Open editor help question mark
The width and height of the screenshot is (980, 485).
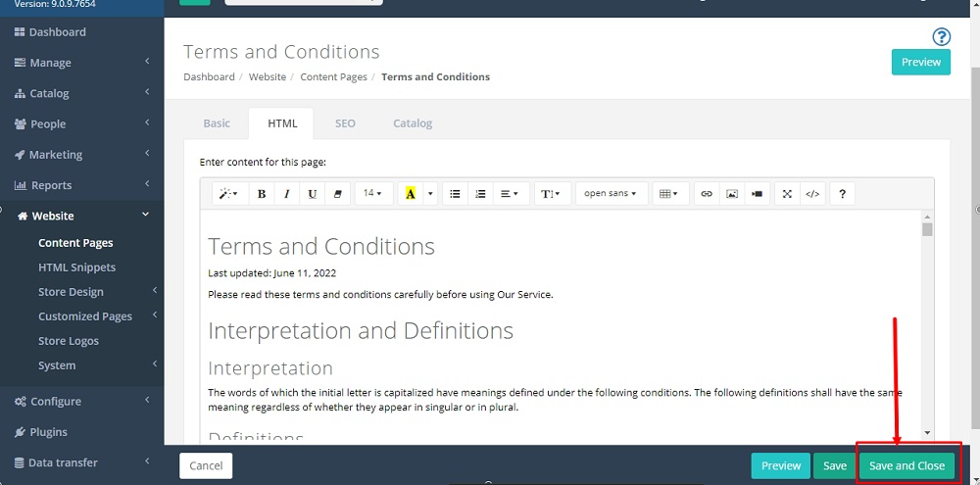(x=843, y=194)
